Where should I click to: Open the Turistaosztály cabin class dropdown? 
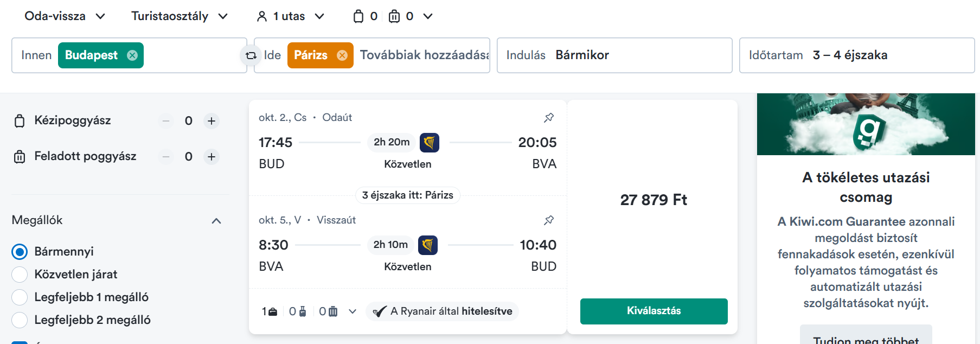[179, 16]
